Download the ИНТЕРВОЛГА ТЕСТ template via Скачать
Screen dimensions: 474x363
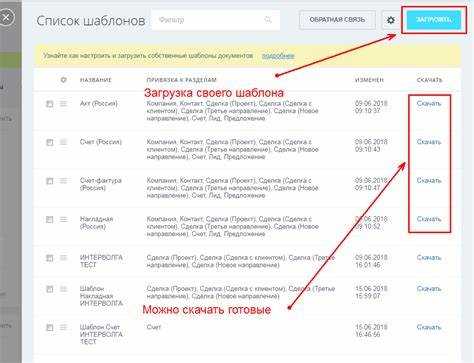pyautogui.click(x=429, y=258)
